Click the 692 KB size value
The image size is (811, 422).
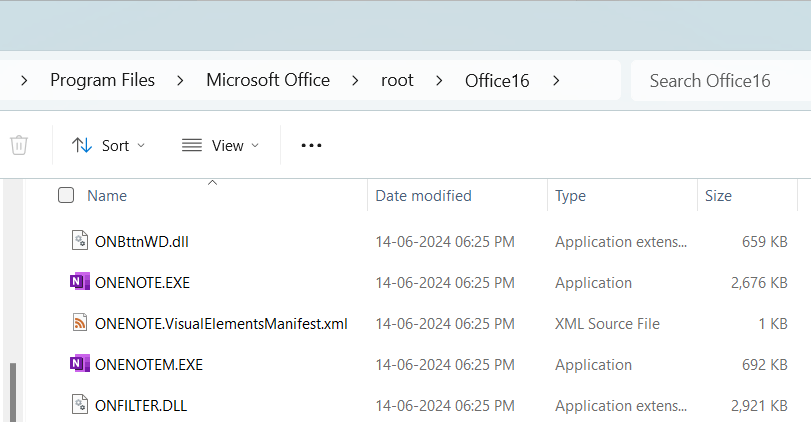tap(764, 365)
